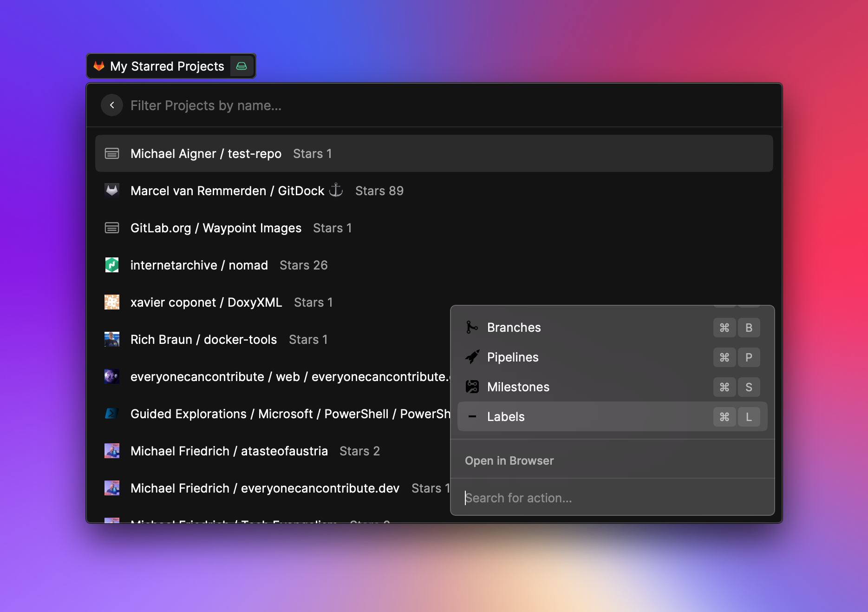
Task: Select everyonecancontribute / web project row
Action: click(273, 376)
